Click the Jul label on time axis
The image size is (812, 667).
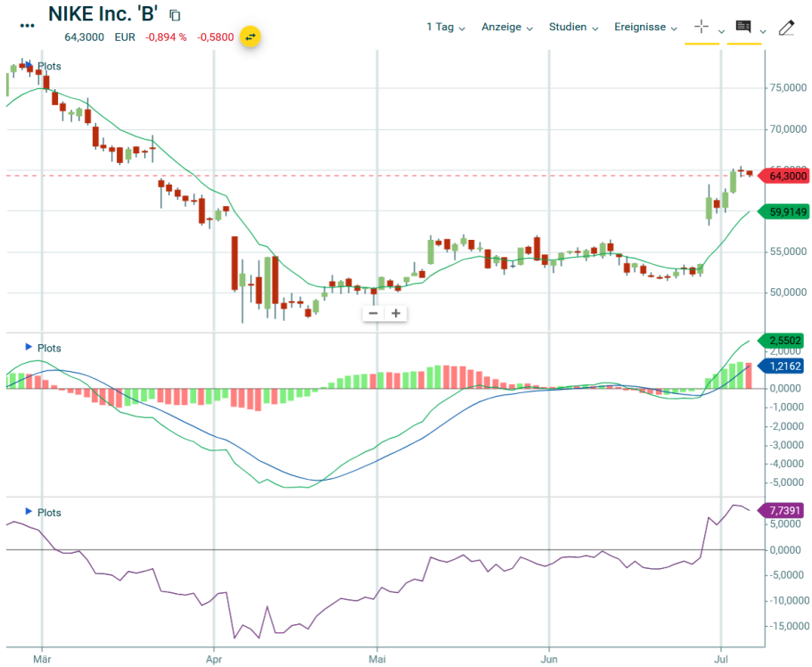point(721,659)
